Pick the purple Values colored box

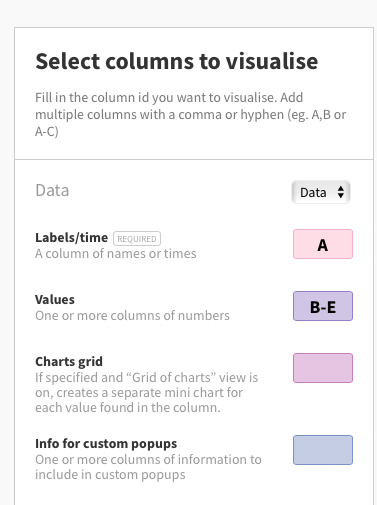323,306
